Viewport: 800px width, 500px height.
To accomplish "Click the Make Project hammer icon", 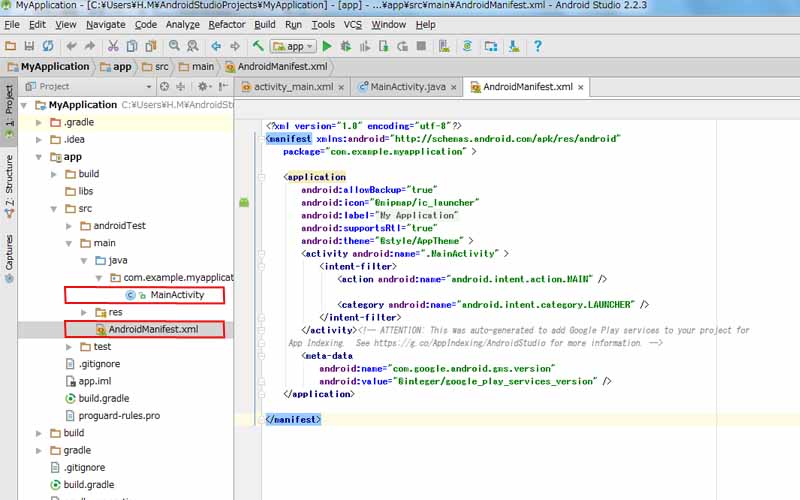I will coord(258,46).
